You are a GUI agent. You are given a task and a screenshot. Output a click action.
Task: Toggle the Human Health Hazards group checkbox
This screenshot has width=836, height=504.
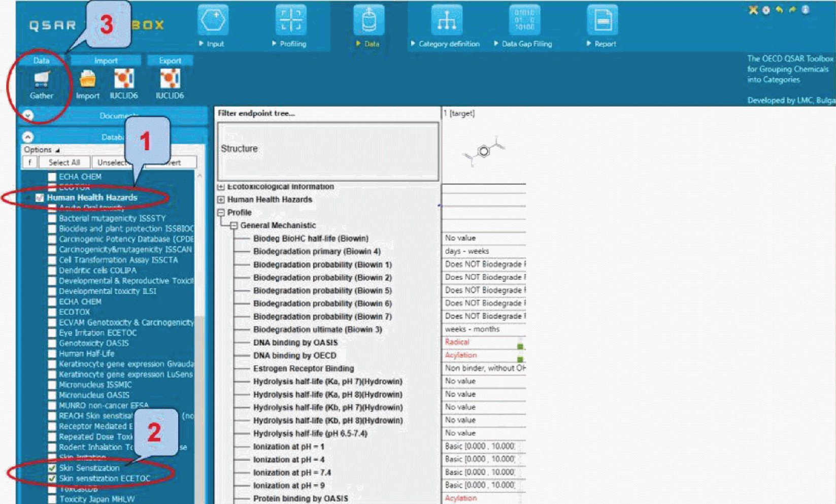click(x=40, y=197)
